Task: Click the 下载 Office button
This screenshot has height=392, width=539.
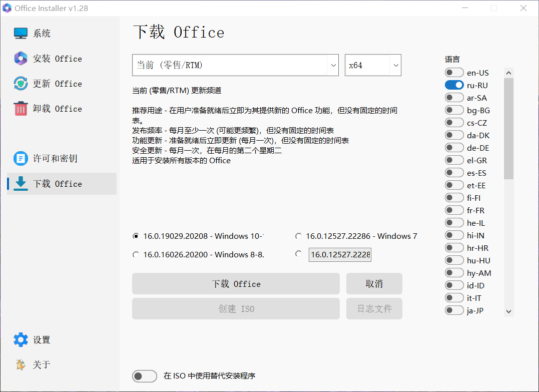Action: click(x=236, y=284)
